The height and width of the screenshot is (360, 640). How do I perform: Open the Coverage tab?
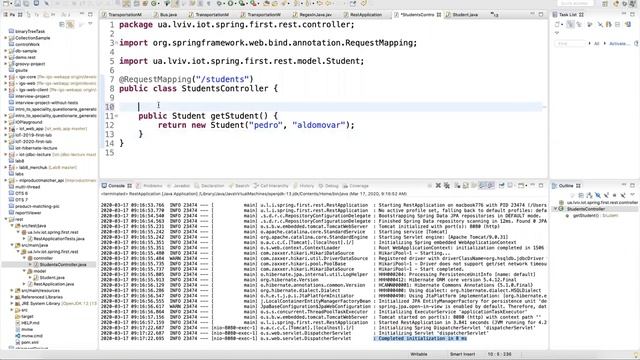coord(356,186)
